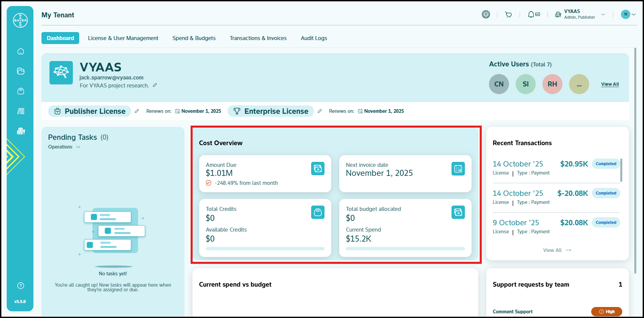
Task: Click the Publisher License badge
Action: point(90,111)
